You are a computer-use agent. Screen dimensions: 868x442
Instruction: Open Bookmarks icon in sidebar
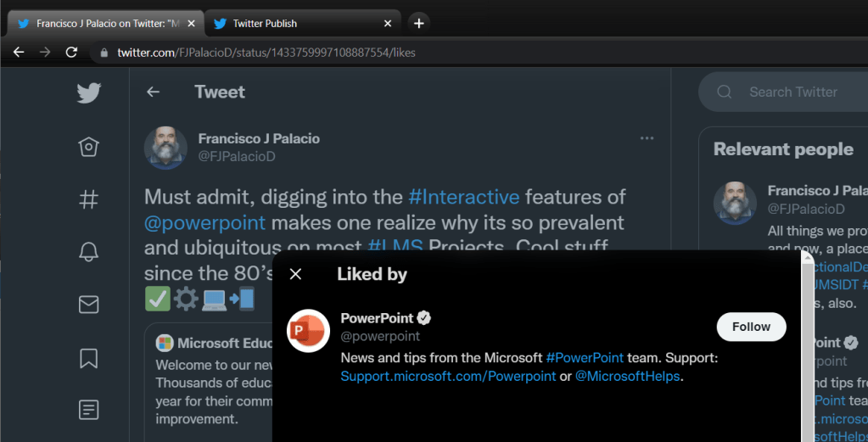tap(88, 358)
